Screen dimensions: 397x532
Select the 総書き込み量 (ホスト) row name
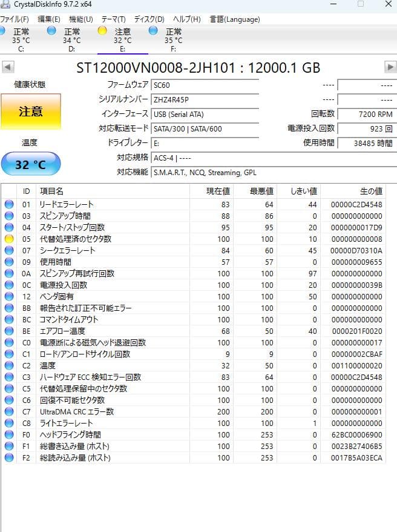74,447
